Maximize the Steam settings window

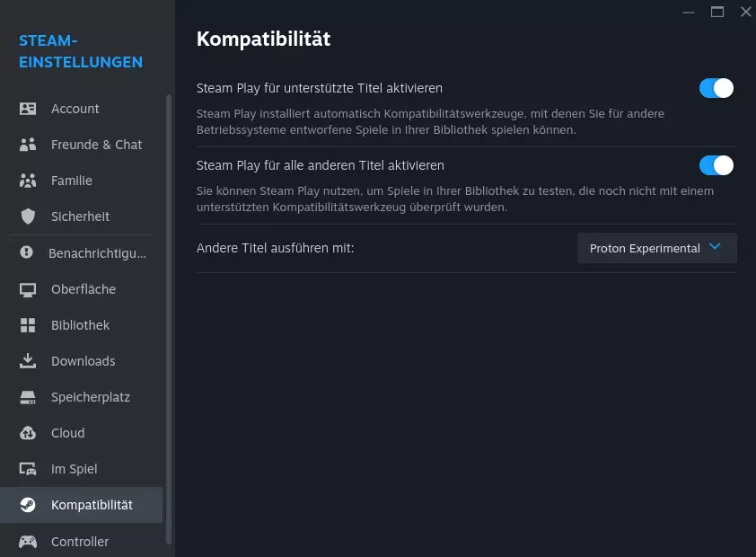717,12
